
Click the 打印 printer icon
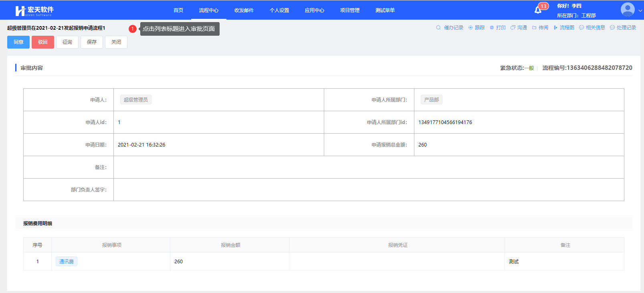(x=492, y=28)
